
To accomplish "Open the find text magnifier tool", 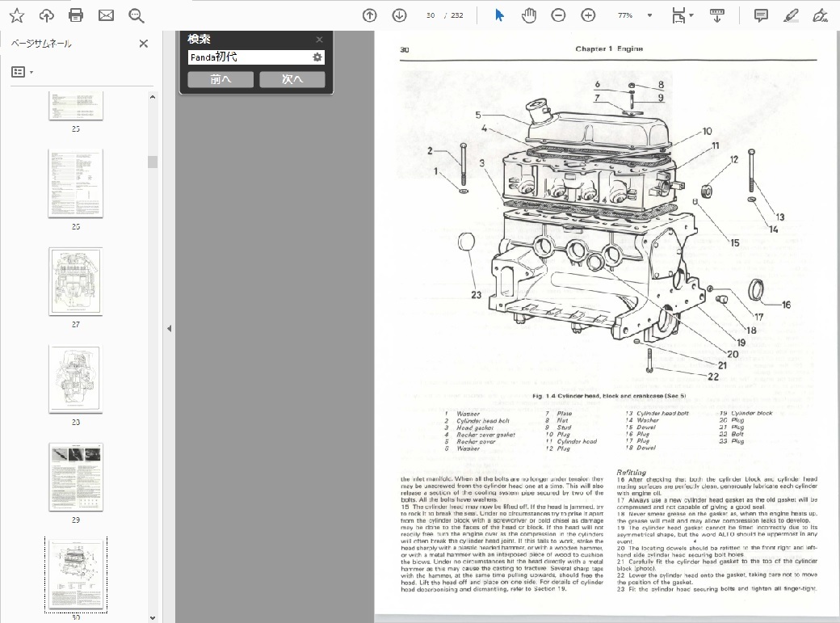I will [136, 15].
